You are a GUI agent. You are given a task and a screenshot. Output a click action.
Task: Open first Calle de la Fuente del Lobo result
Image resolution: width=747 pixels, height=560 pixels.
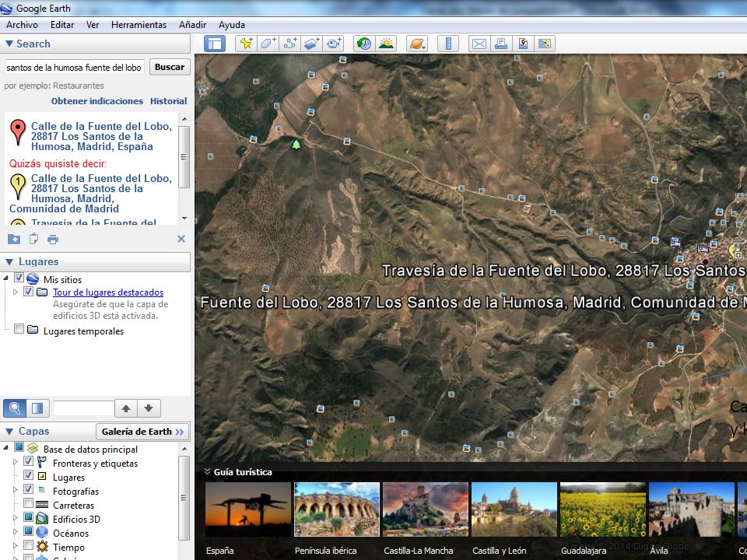coord(101,136)
